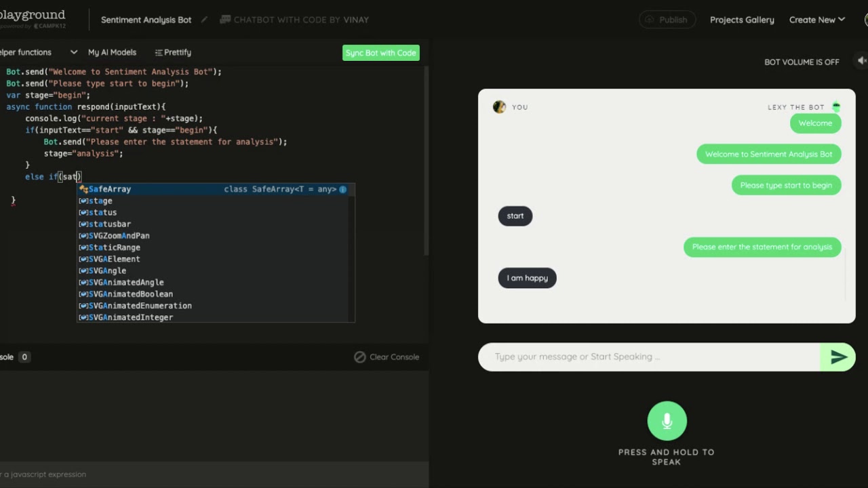868x488 pixels.
Task: Click the info icon beside SafeArray suggestion
Action: tap(342, 189)
